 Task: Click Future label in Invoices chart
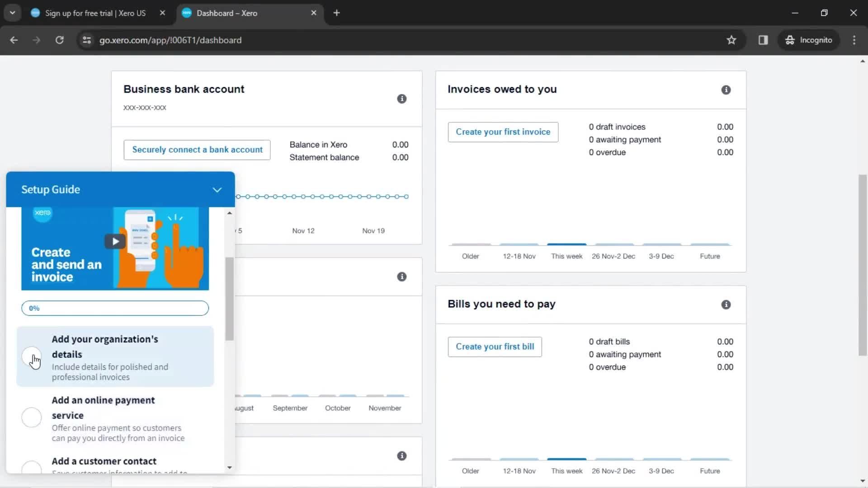[x=710, y=256]
